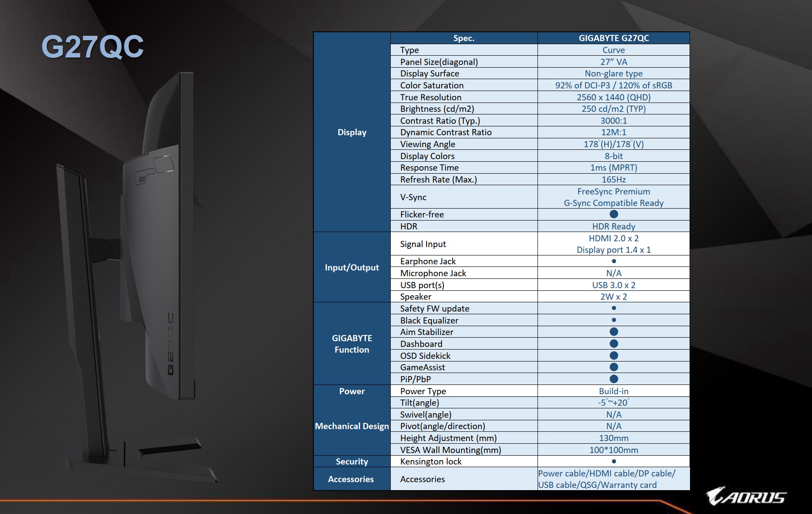Screen dimensions: 812x514
Task: Click the AORUS logo
Action: click(746, 496)
